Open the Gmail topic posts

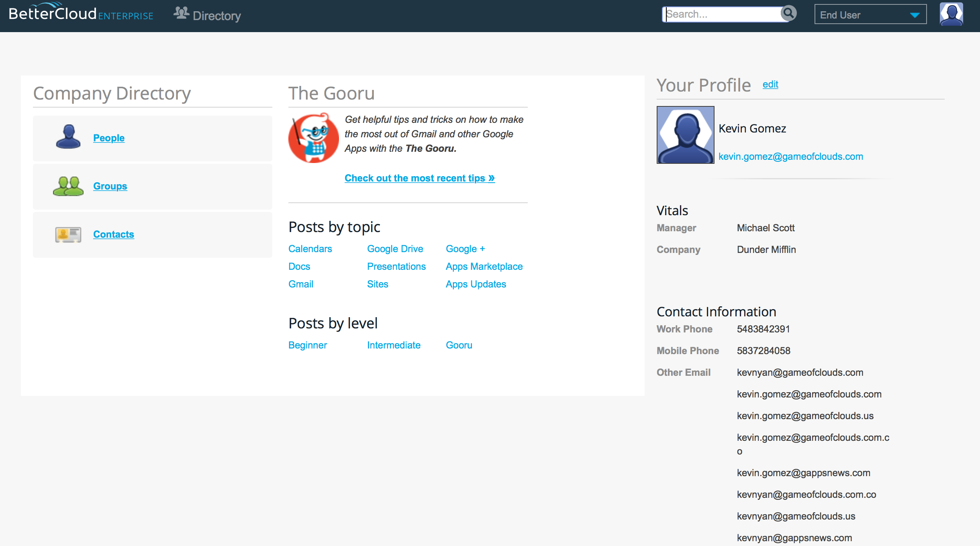(x=301, y=284)
